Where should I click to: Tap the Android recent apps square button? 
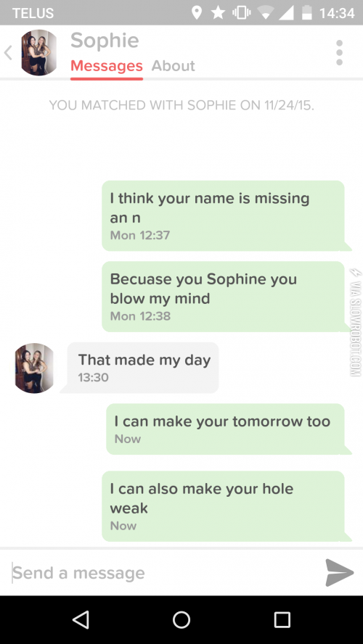[282, 620]
